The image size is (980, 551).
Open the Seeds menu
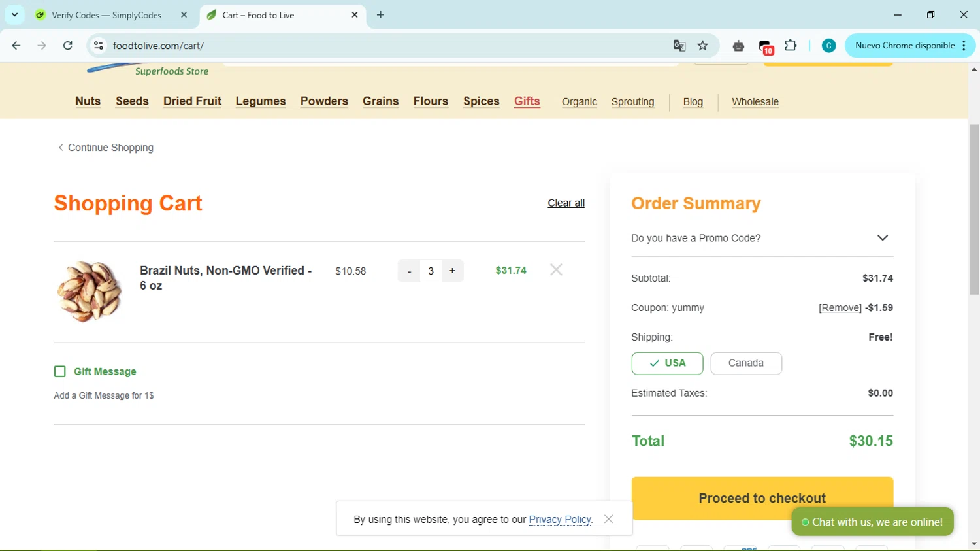click(x=133, y=101)
